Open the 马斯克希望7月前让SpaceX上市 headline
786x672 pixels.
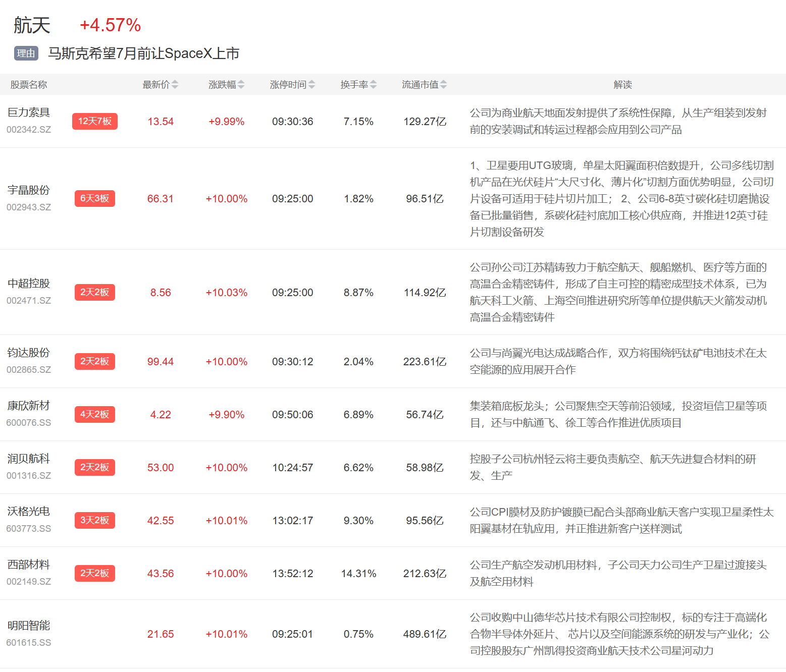143,53
